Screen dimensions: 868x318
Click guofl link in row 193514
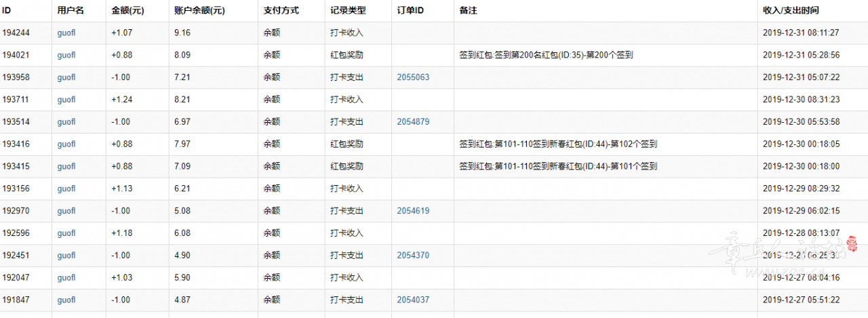(x=66, y=122)
